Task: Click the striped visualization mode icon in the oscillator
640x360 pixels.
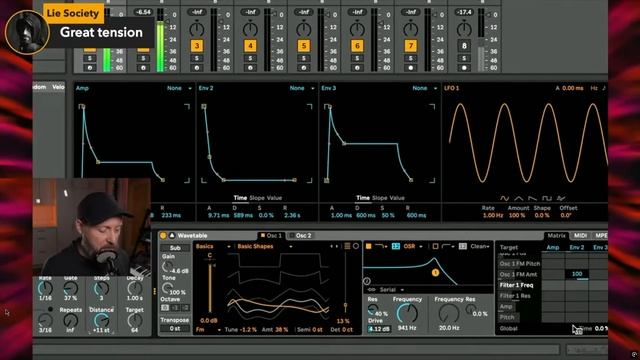Action: pos(347,246)
